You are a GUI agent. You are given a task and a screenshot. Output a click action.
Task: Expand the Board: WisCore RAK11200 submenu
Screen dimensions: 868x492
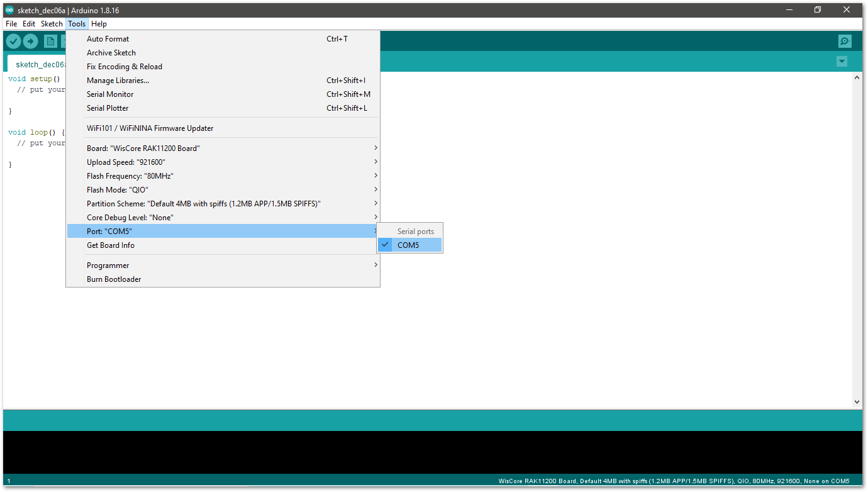tap(223, 148)
